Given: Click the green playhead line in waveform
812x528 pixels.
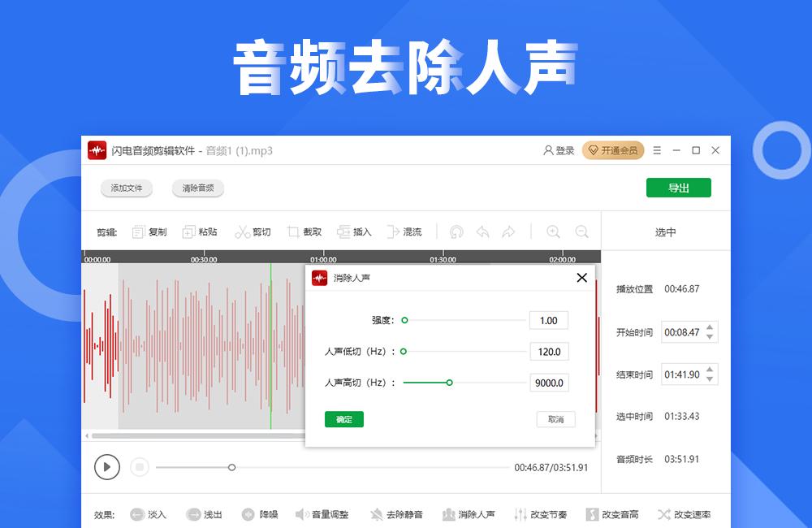Looking at the screenshot, I should tap(271, 346).
